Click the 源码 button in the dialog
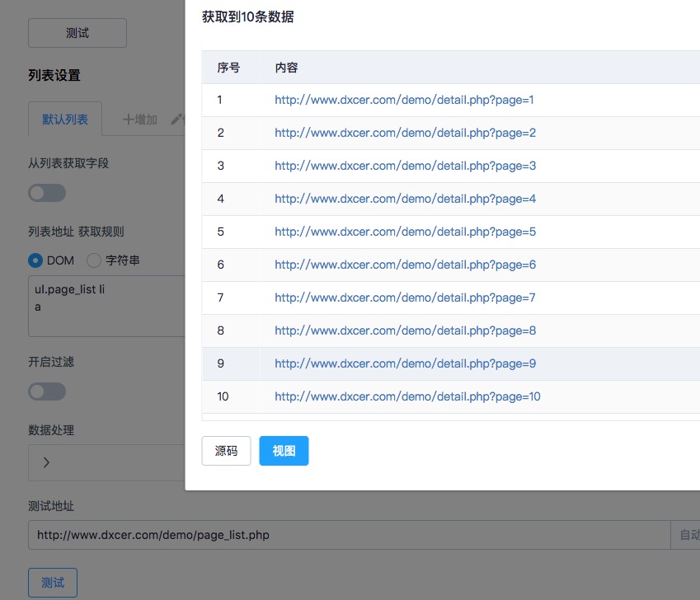The image size is (700, 600). 227,451
